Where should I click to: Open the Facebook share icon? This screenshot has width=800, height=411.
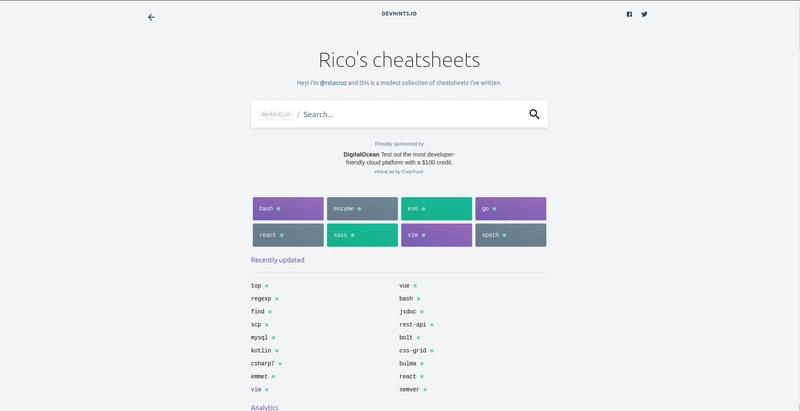point(629,14)
